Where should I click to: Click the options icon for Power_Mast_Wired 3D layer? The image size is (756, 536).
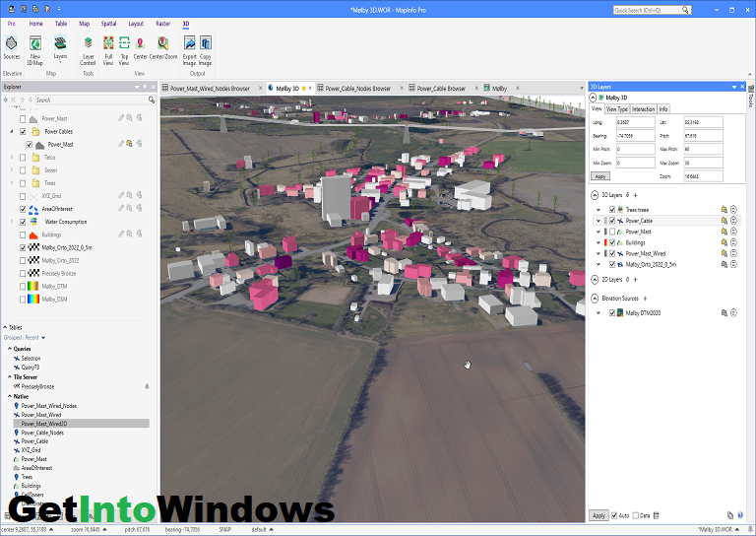pos(733,253)
